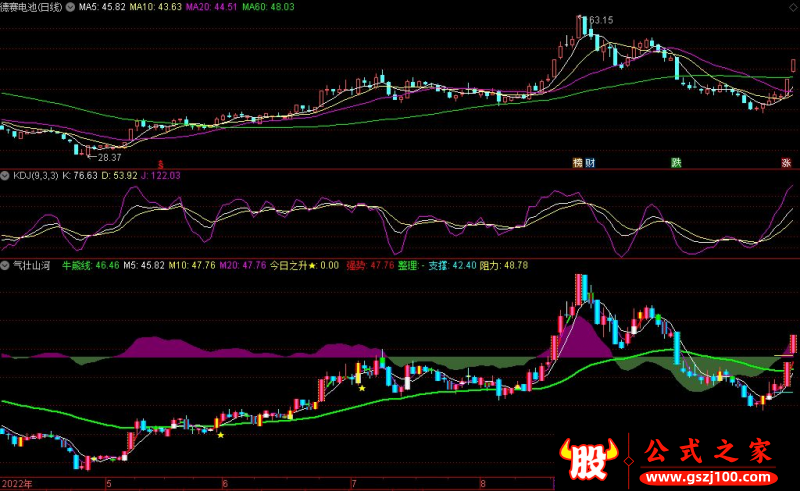Image resolution: width=800 pixels, height=491 pixels.
Task: Select the 强势: 47.76 label
Action: click(370, 265)
